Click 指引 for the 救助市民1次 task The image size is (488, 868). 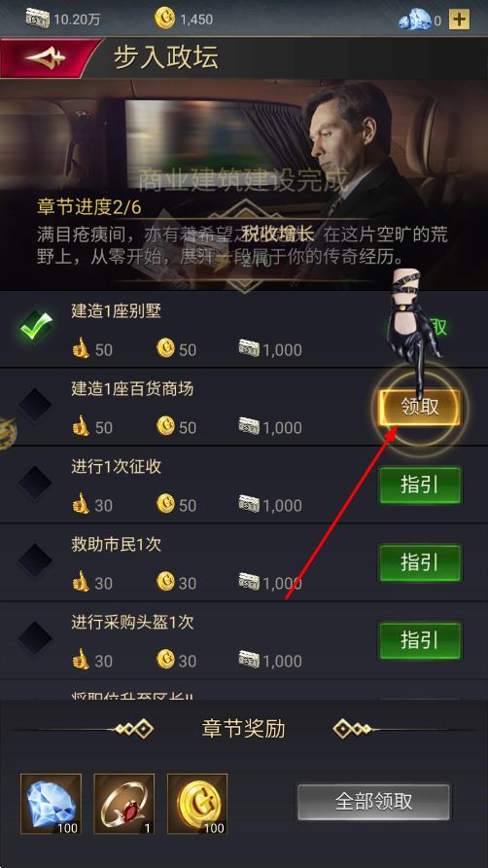click(x=419, y=563)
